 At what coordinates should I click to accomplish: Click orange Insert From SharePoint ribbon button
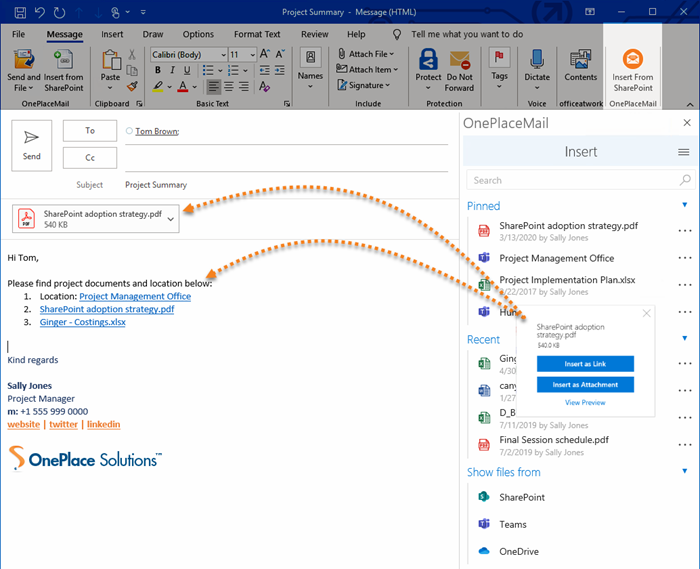click(x=633, y=71)
